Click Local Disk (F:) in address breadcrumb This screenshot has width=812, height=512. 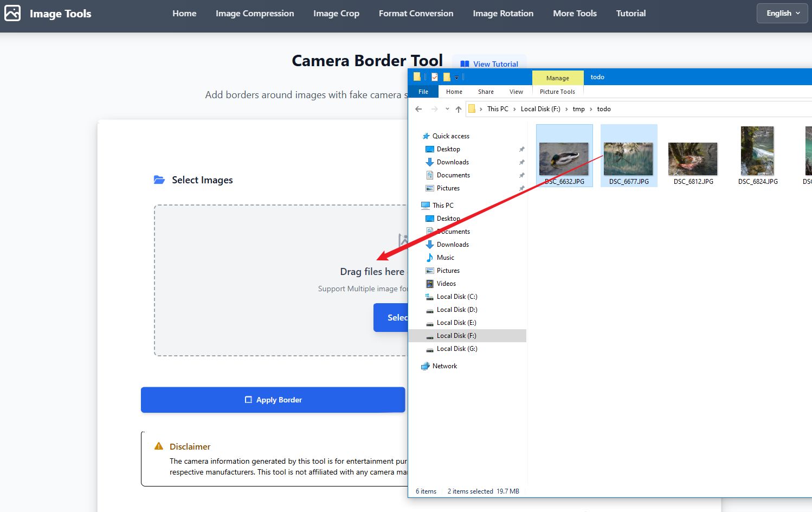point(540,109)
